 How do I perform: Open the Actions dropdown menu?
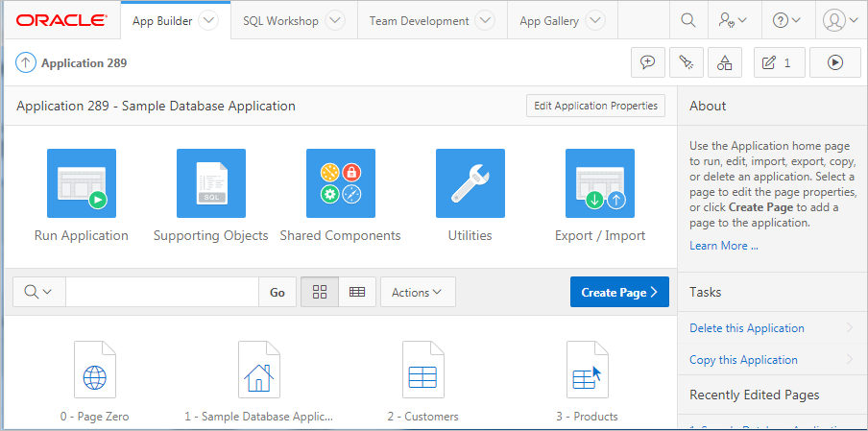pyautogui.click(x=418, y=292)
